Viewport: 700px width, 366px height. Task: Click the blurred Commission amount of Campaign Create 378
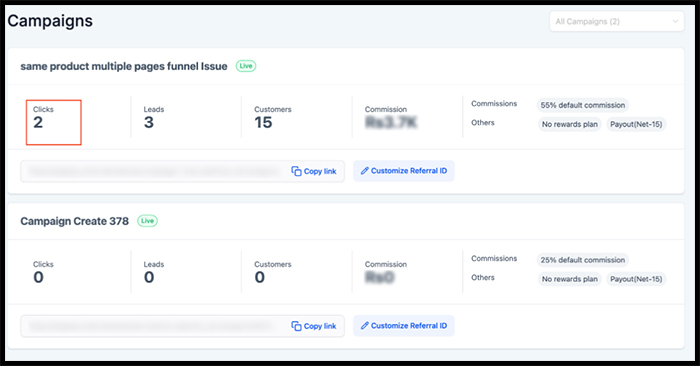coord(380,277)
